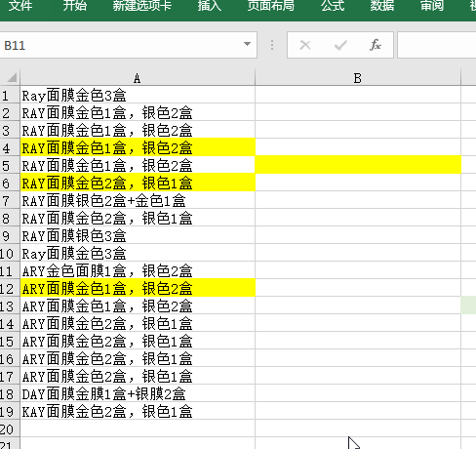476x449 pixels.
Task: Select row 20 header
Action: 10,429
